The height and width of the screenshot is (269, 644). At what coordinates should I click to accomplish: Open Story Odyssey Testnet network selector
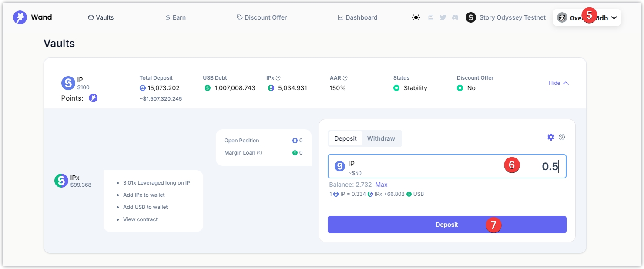tap(506, 18)
